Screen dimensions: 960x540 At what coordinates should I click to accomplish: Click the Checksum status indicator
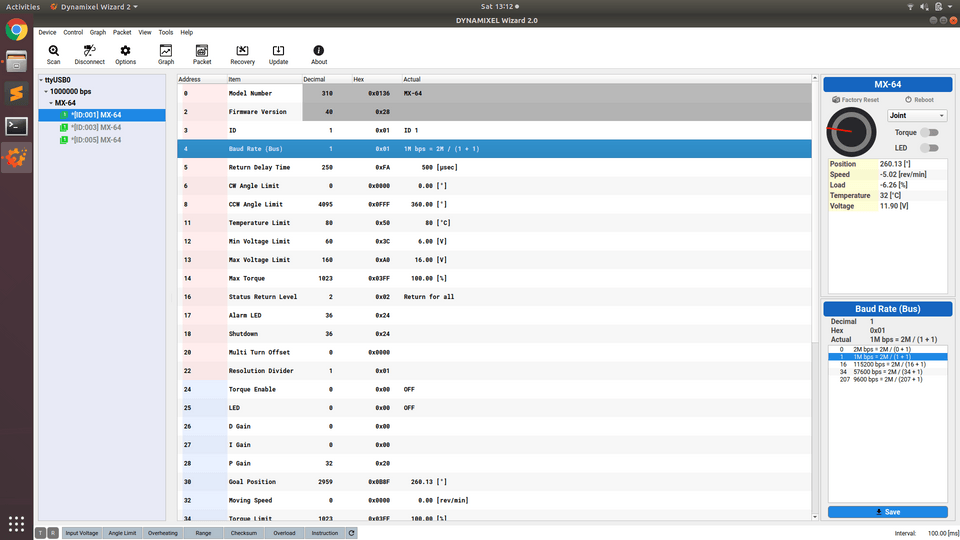(244, 533)
